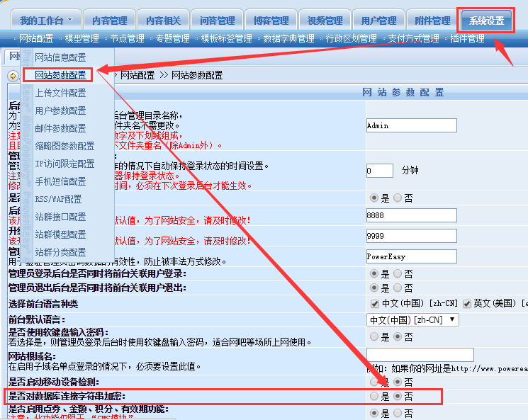
Task: Click the Admin directory name input field
Action: click(411, 125)
